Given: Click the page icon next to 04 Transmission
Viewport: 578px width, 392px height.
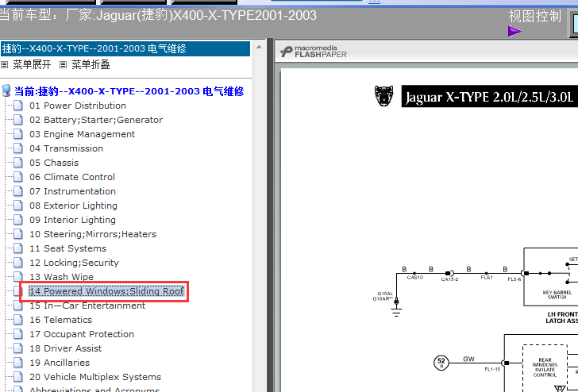Looking at the screenshot, I should click(x=18, y=148).
